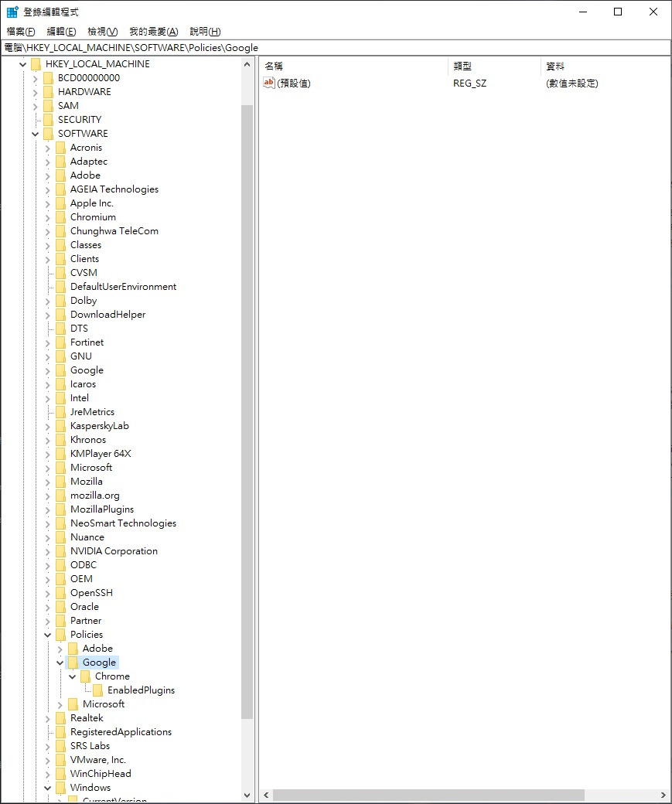Open the 說明(H) menu
Viewport: 672px width, 804px height.
(205, 31)
